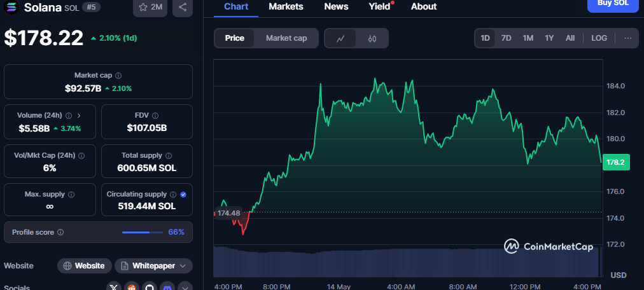Expand more socials chevron
This screenshot has height=290, width=644.
(185, 287)
